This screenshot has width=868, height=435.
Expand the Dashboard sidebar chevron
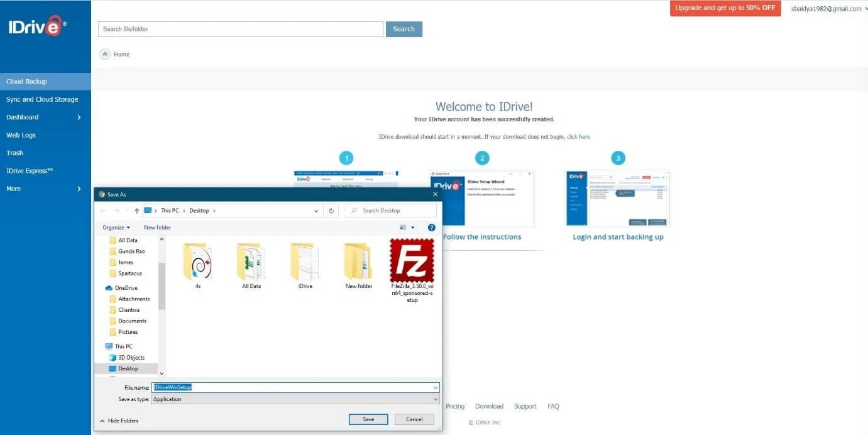79,117
